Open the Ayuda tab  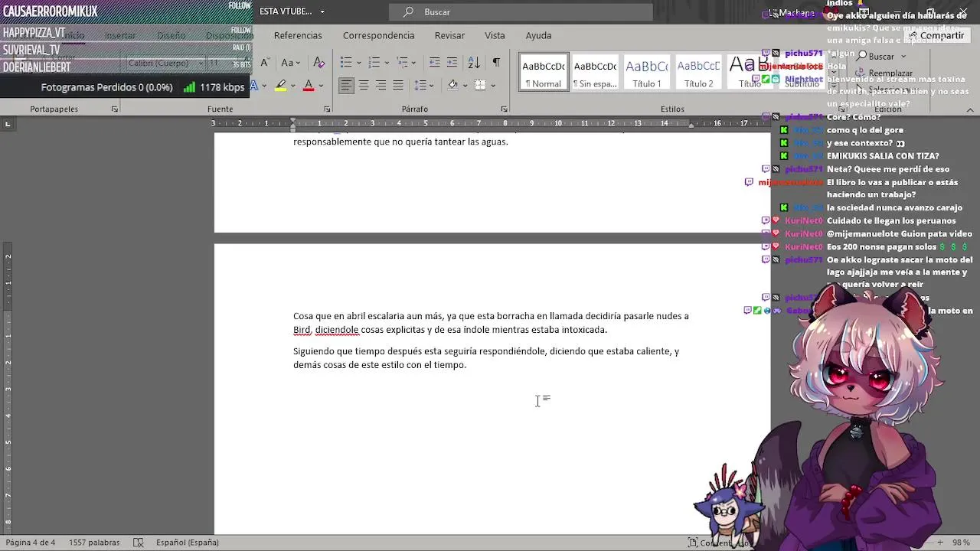point(538,35)
